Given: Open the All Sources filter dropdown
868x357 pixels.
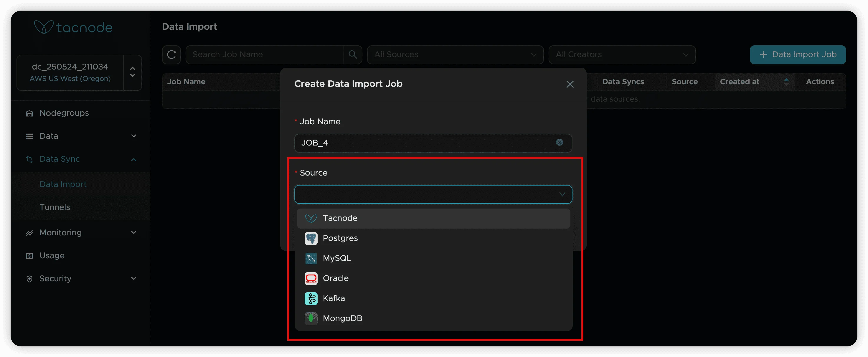Looking at the screenshot, I should coord(455,54).
